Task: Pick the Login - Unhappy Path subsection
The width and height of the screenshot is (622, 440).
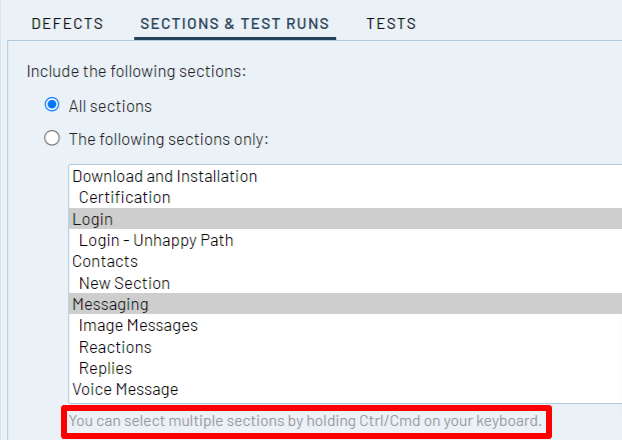Action: click(156, 240)
